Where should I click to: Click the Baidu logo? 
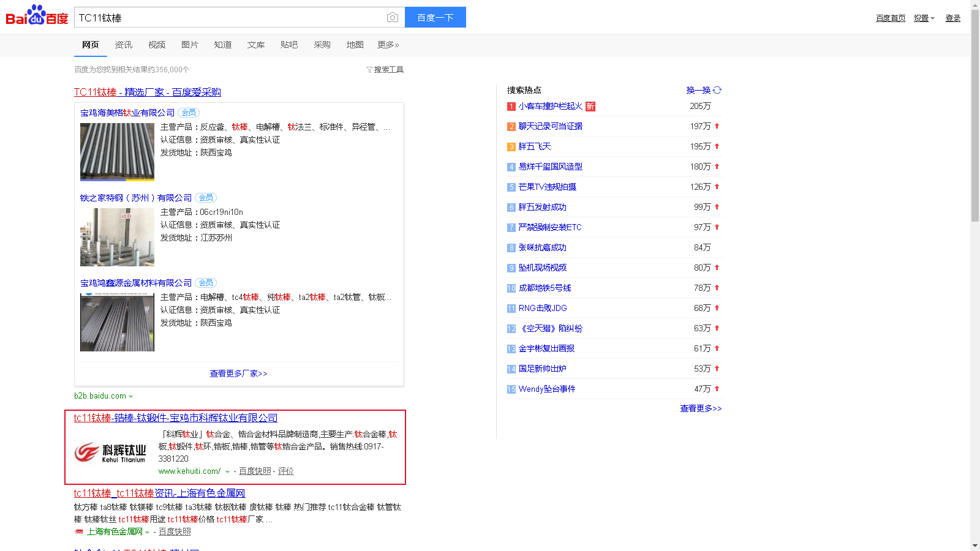point(37,15)
